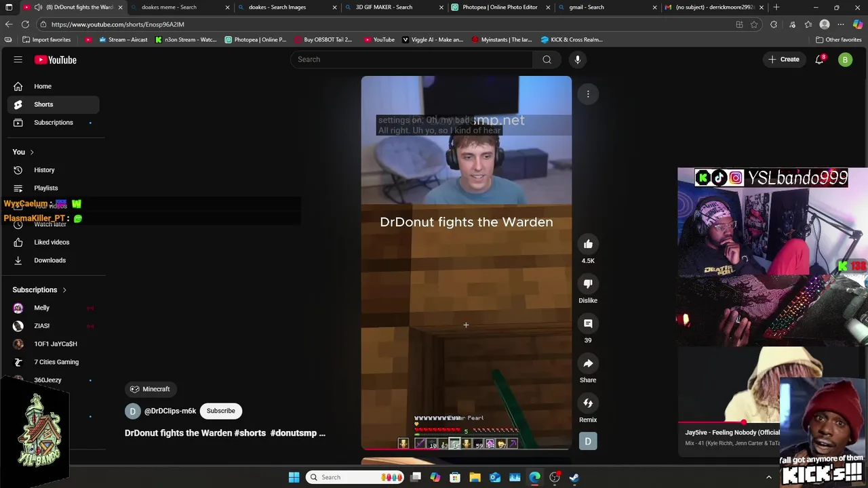Open Playlists in sidebar
The height and width of the screenshot is (488, 868).
53,188
